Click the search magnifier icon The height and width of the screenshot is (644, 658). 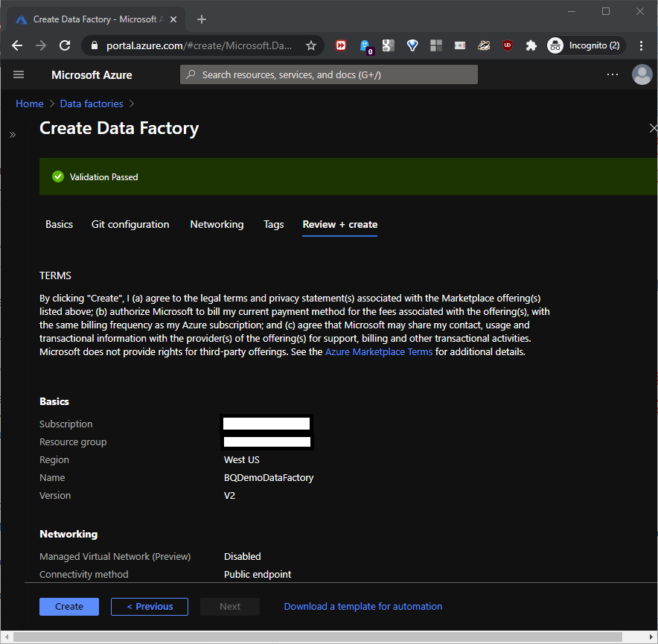191,74
